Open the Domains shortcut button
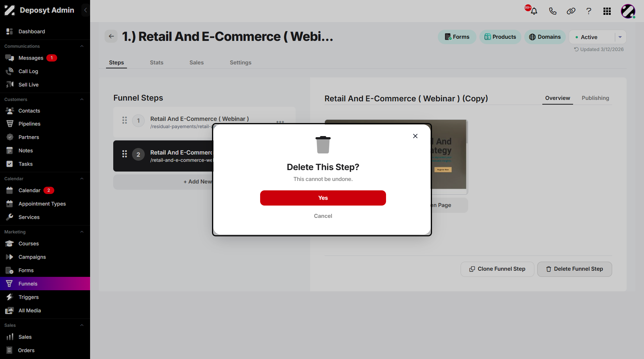The width and height of the screenshot is (644, 359). 545,37
